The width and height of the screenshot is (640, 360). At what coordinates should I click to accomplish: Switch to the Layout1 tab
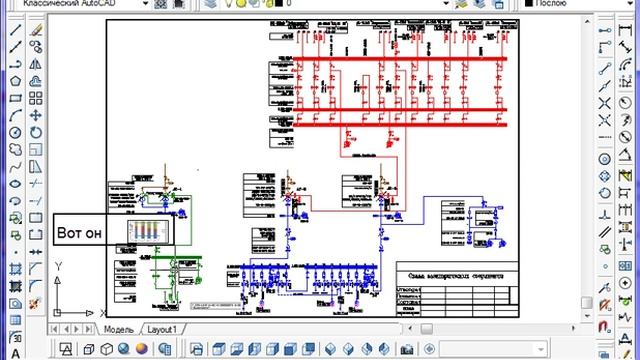pyautogui.click(x=162, y=329)
